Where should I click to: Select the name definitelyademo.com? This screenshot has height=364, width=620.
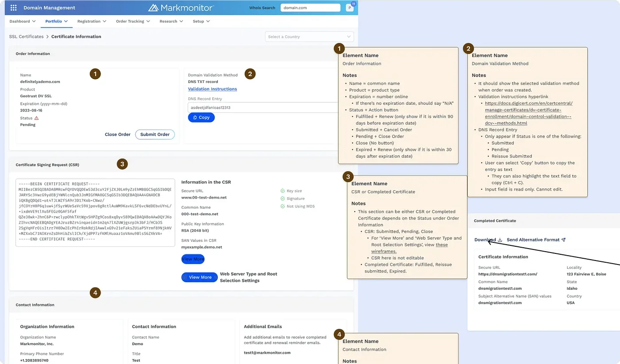(40, 82)
